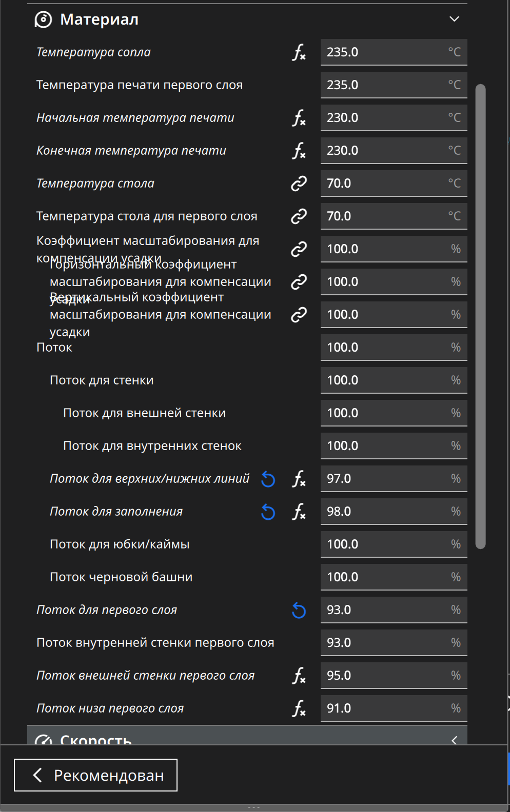This screenshot has height=812, width=510.
Task: Edit Поток для верхних/нижних линий 97.0 field
Action: click(394, 479)
